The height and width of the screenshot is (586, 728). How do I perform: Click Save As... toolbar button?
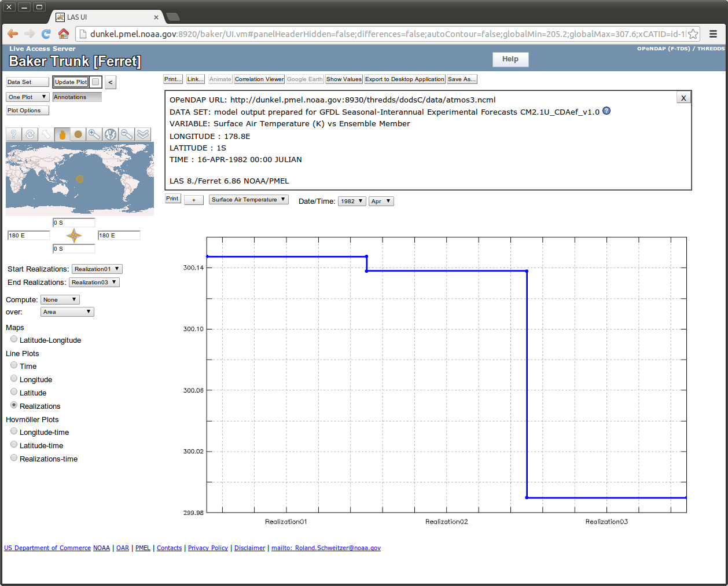point(462,79)
